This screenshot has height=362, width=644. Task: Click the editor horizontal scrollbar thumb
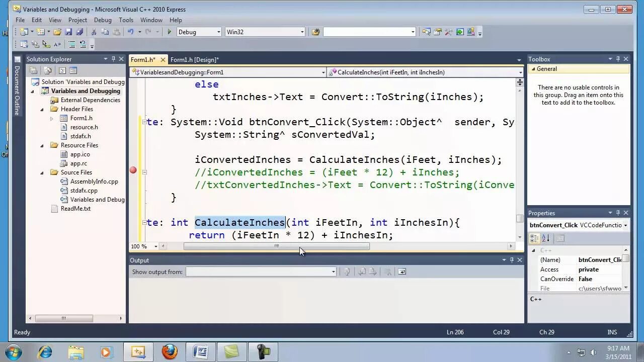(x=277, y=246)
